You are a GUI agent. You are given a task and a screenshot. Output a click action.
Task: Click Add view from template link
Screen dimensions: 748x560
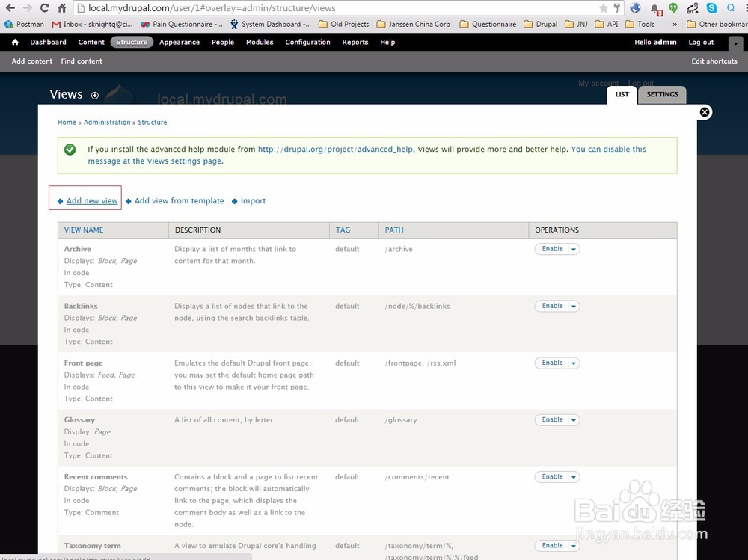click(x=179, y=201)
